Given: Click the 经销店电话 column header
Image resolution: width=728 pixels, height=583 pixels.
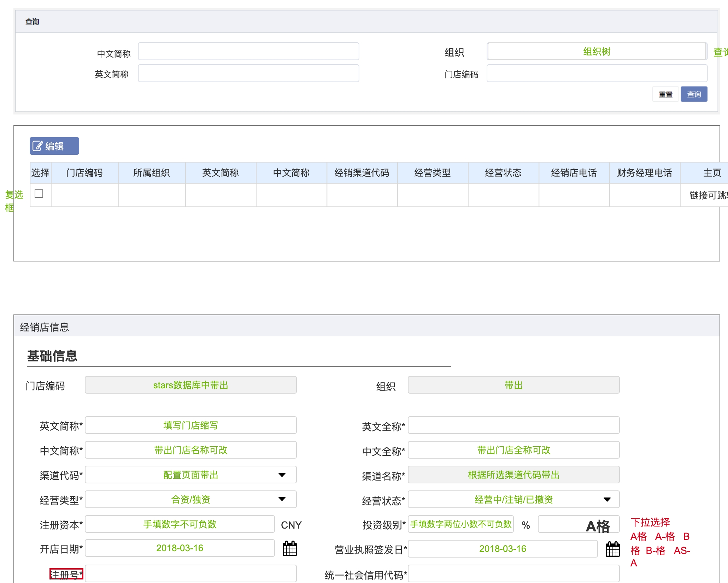Looking at the screenshot, I should pos(574,173).
